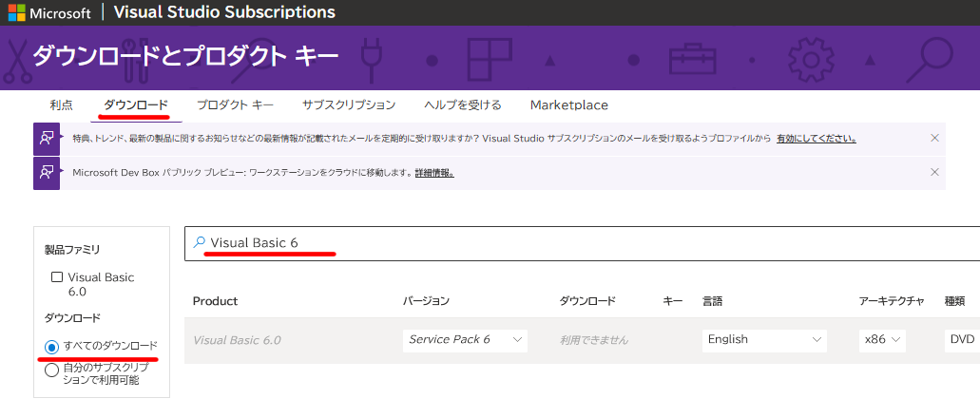
Task: Click the 言語 column header
Action: pyautogui.click(x=713, y=301)
